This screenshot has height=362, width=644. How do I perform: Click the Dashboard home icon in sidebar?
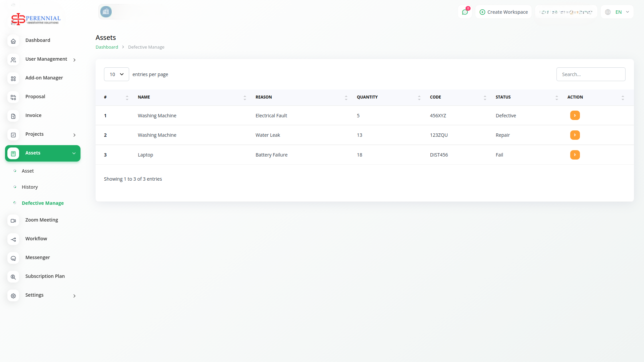click(x=13, y=41)
